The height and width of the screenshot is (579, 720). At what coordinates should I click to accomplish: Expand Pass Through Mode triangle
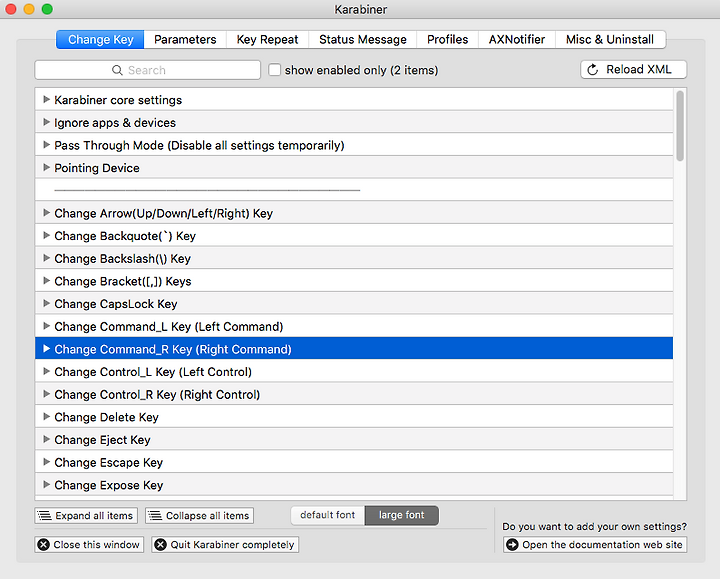tap(46, 145)
